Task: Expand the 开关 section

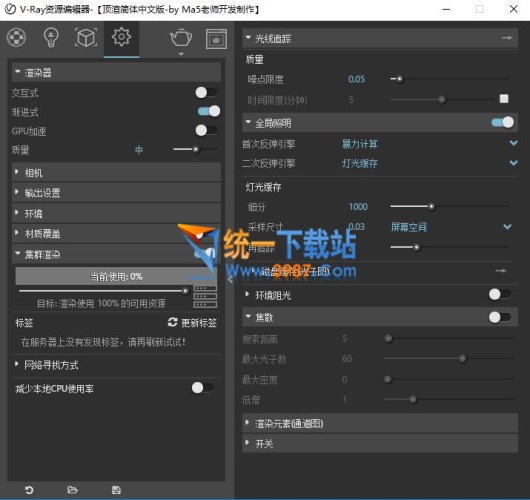Action: pyautogui.click(x=380, y=444)
